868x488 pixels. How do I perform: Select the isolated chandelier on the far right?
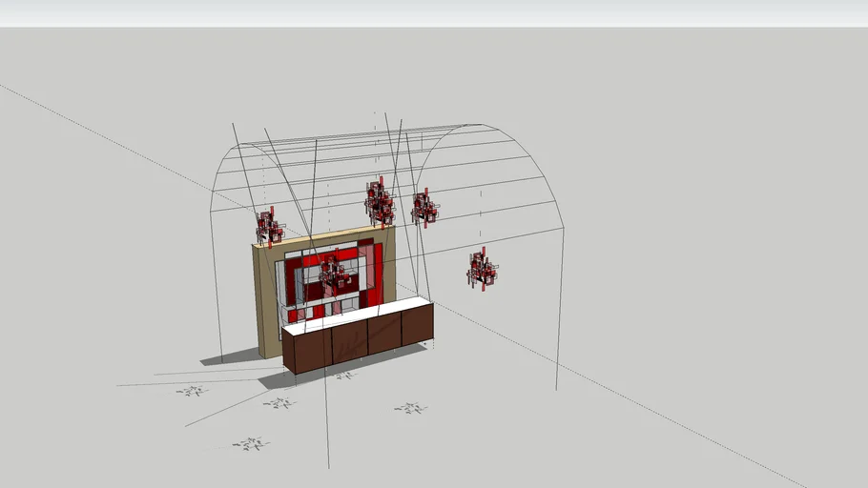[x=482, y=269]
